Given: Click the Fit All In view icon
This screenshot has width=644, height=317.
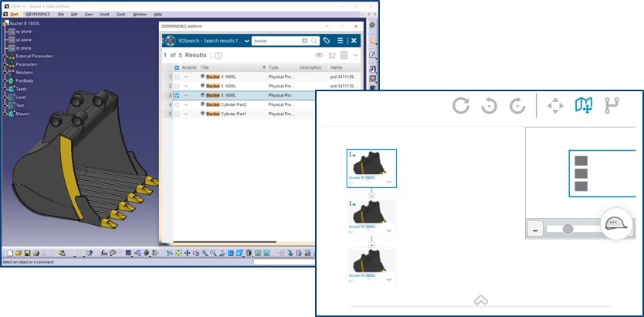Looking at the screenshot, I should coord(178,254).
